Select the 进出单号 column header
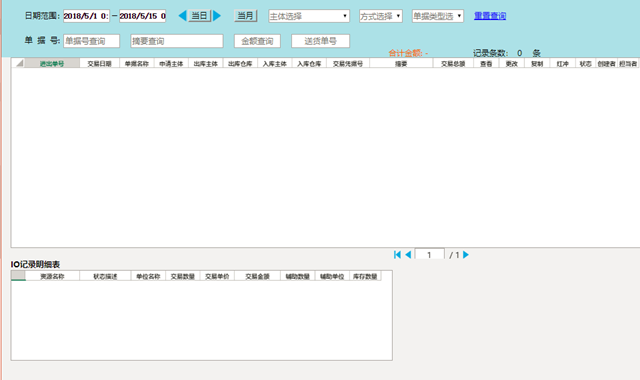Image resolution: width=640 pixels, height=380 pixels. click(x=52, y=64)
